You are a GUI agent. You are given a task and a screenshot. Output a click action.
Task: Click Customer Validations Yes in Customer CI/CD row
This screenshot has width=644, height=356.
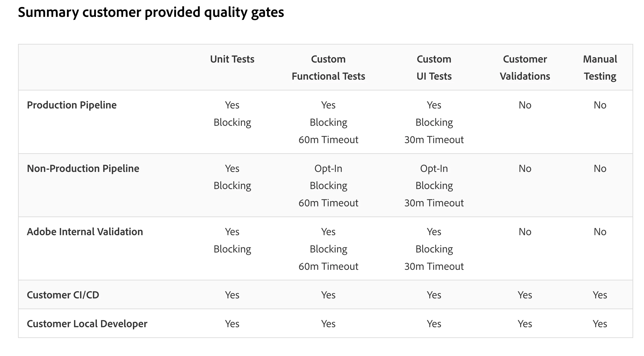point(525,295)
